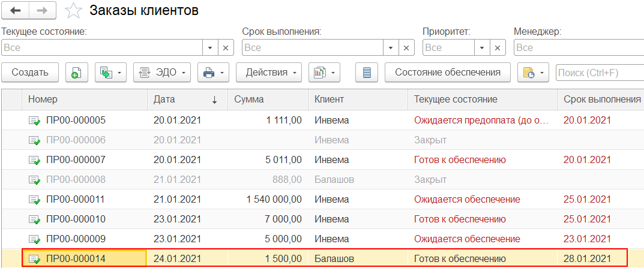The image size is (644, 268).
Task: Add Заказы клиентов to favorites star
Action: point(73,10)
